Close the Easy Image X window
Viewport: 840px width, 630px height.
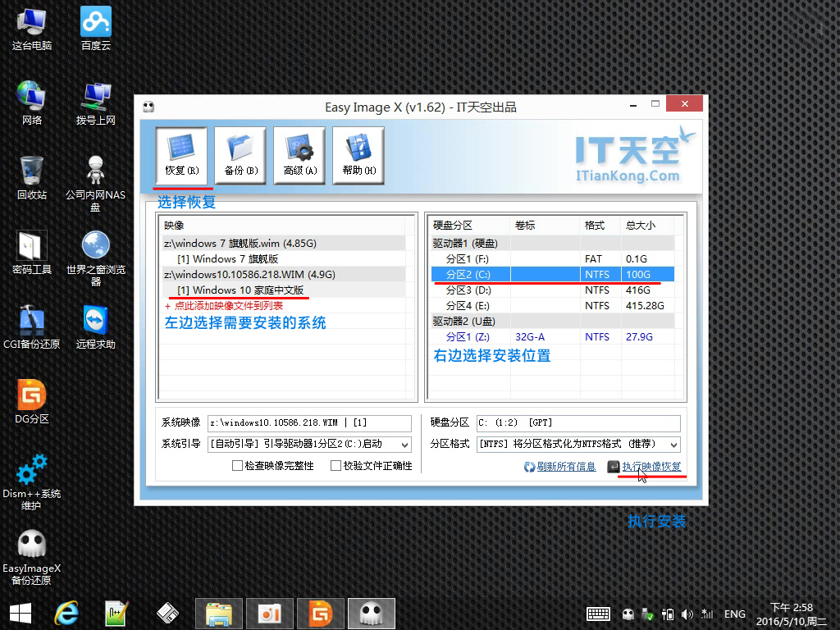pyautogui.click(x=685, y=104)
